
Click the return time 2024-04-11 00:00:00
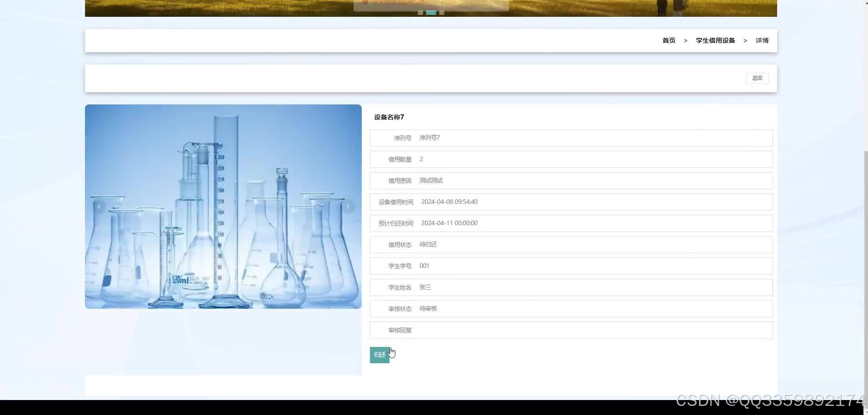tap(449, 223)
